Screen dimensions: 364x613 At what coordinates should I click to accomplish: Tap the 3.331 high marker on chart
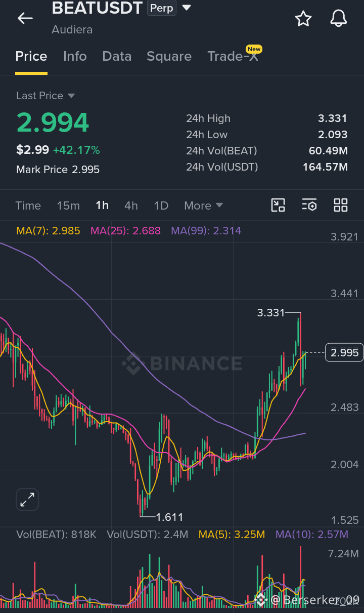271,313
